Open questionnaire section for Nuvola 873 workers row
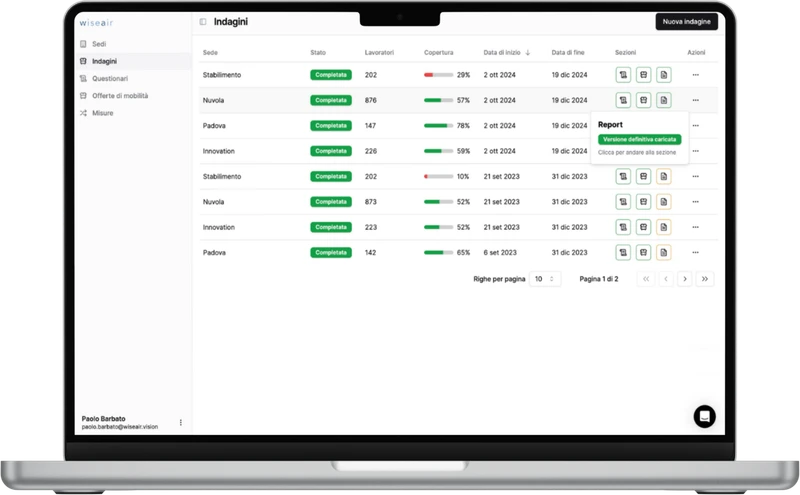The image size is (800, 495). pos(623,202)
